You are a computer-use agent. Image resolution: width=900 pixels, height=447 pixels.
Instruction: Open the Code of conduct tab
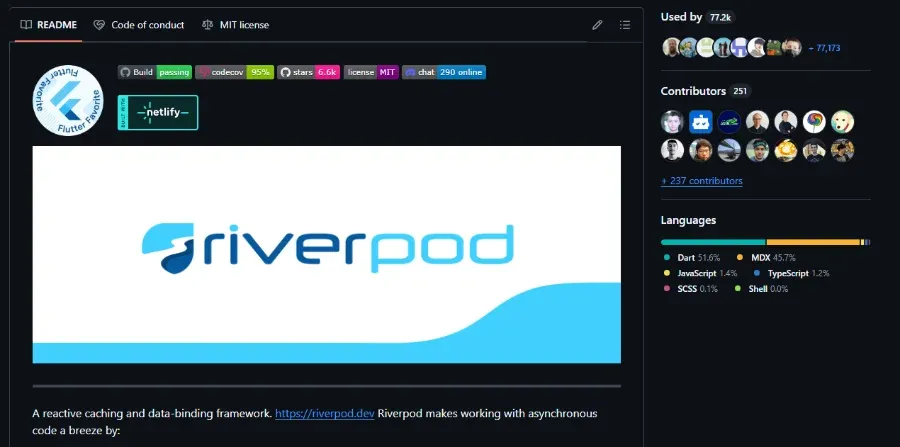pos(138,25)
